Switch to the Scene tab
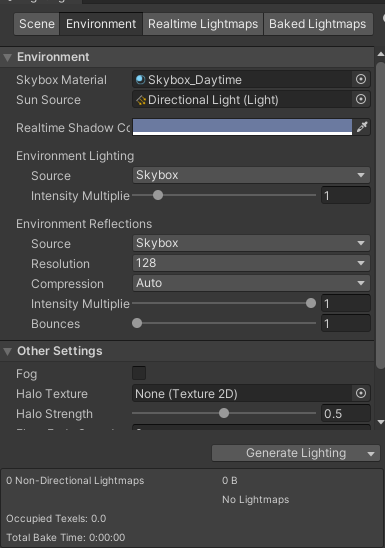 click(37, 24)
